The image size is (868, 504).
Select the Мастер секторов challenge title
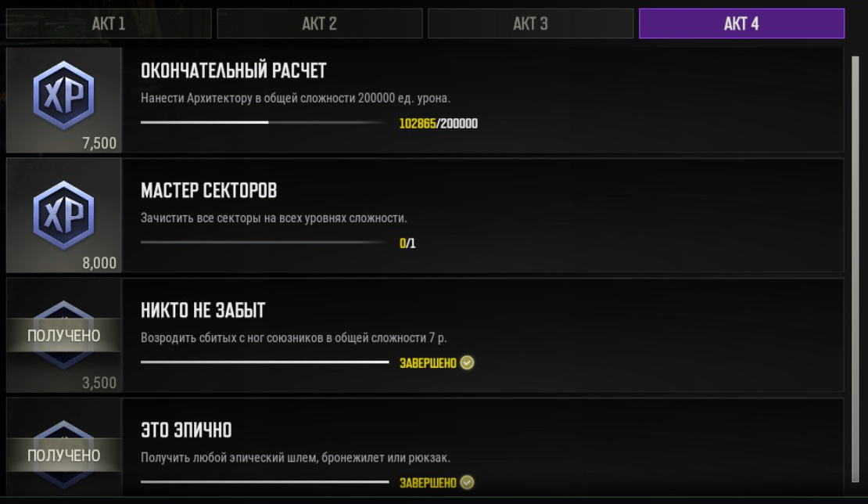209,191
